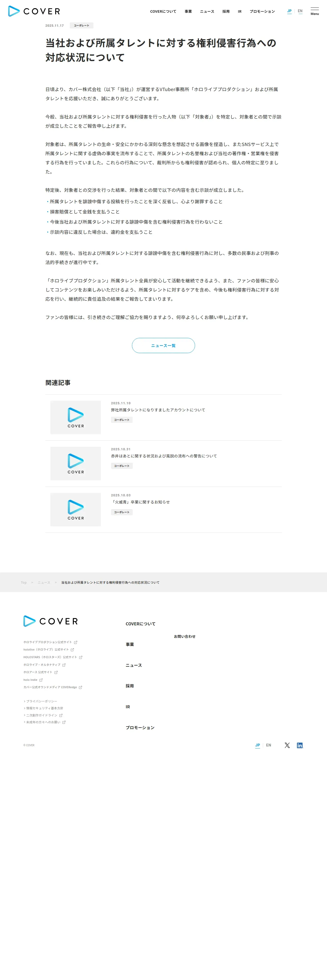The height and width of the screenshot is (980, 327).
Task: Open footer 事業 section
Action: coord(130,644)
